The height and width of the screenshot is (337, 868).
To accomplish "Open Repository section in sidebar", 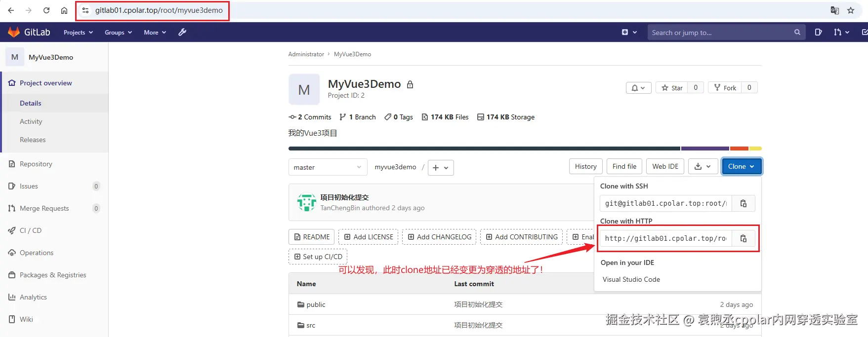I will (54, 164).
